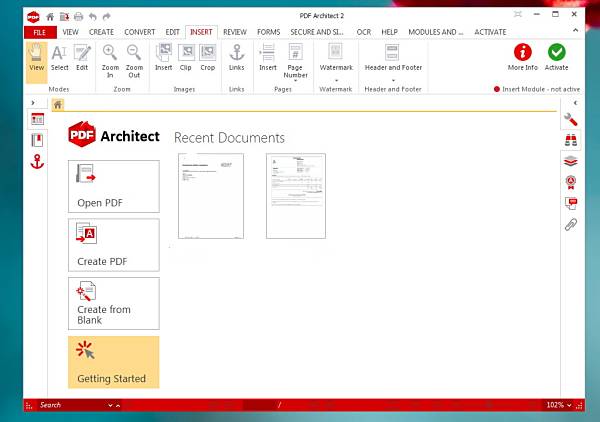This screenshot has height=422, width=600.
Task: Activate the View hand mode
Action: (x=37, y=58)
